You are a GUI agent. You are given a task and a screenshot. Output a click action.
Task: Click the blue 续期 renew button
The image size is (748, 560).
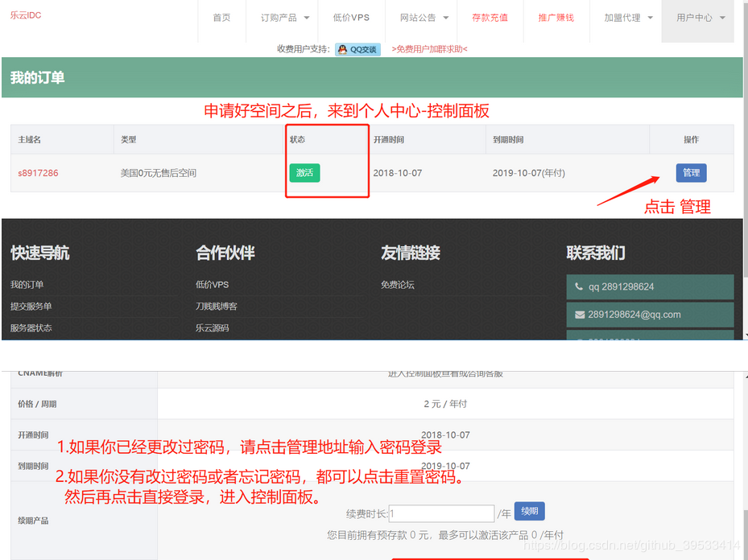pyautogui.click(x=530, y=512)
